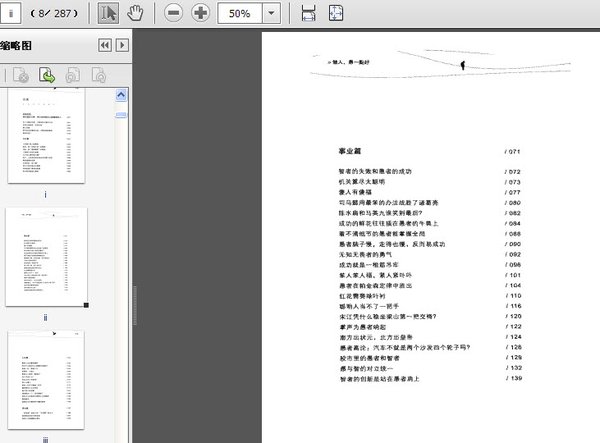Click the contents entry with page / 090

[x=430, y=244]
